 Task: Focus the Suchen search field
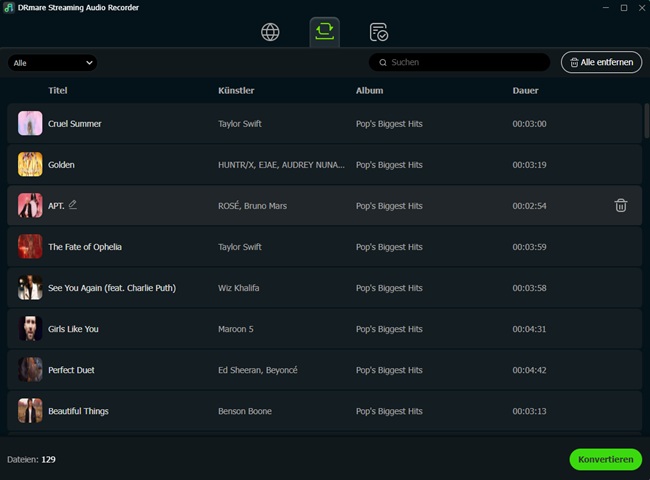coord(459,62)
